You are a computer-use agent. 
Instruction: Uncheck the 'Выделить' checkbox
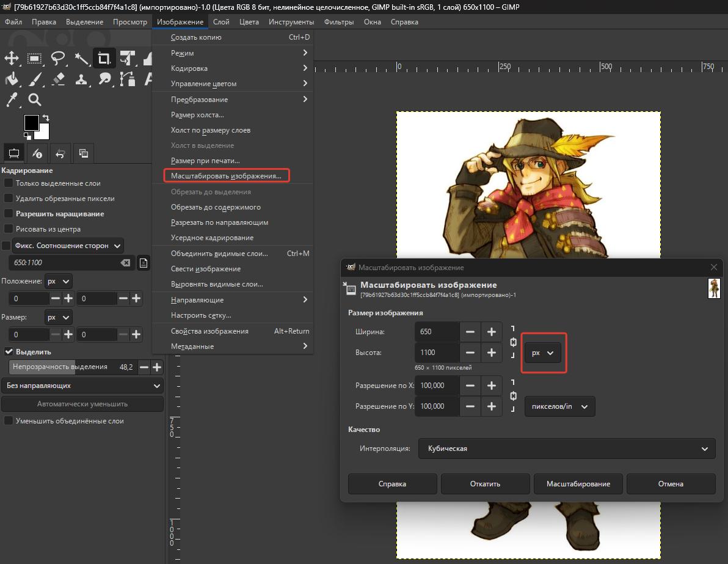pyautogui.click(x=9, y=352)
